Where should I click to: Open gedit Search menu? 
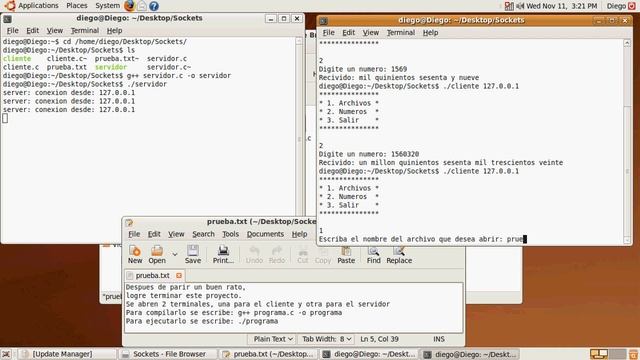click(203, 234)
